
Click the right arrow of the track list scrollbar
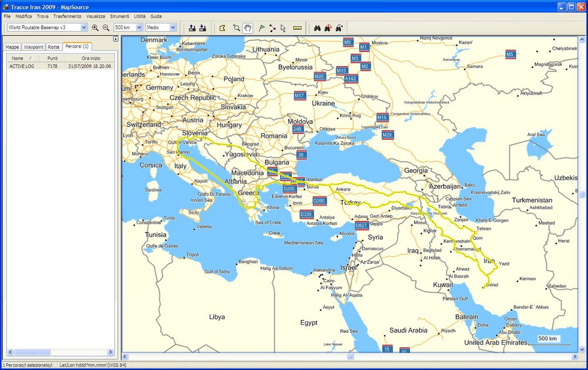click(110, 352)
